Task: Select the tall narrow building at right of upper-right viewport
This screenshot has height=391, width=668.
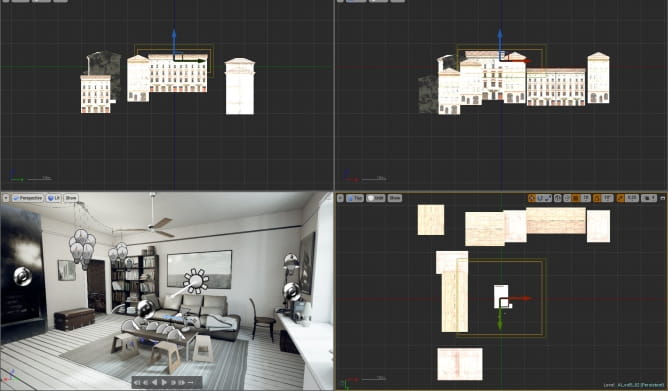Action: point(599,78)
